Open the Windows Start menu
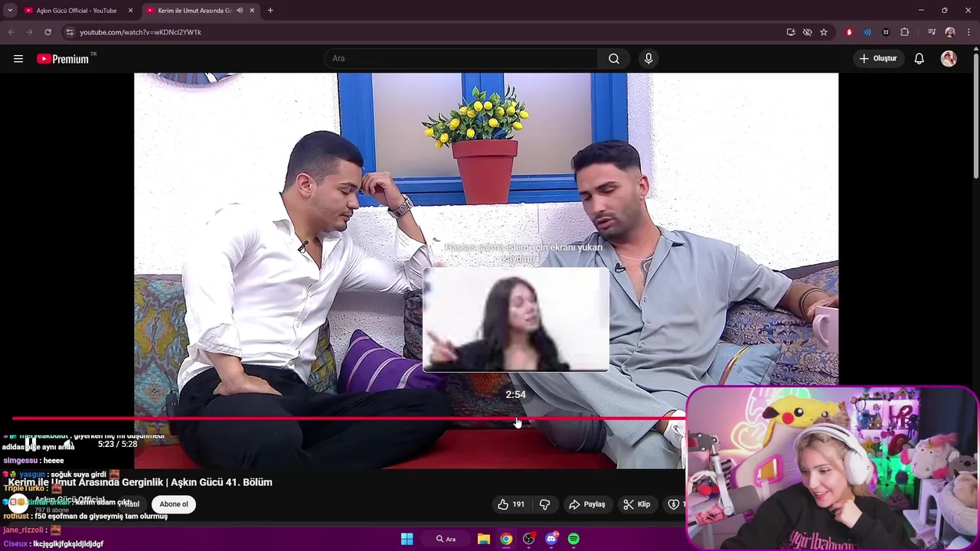Image resolution: width=980 pixels, height=551 pixels. pos(407,539)
